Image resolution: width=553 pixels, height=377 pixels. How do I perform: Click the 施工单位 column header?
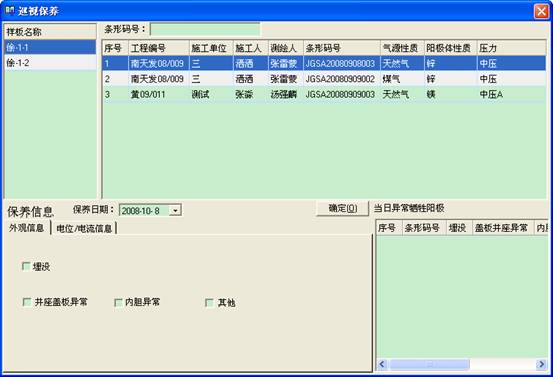[x=211, y=48]
